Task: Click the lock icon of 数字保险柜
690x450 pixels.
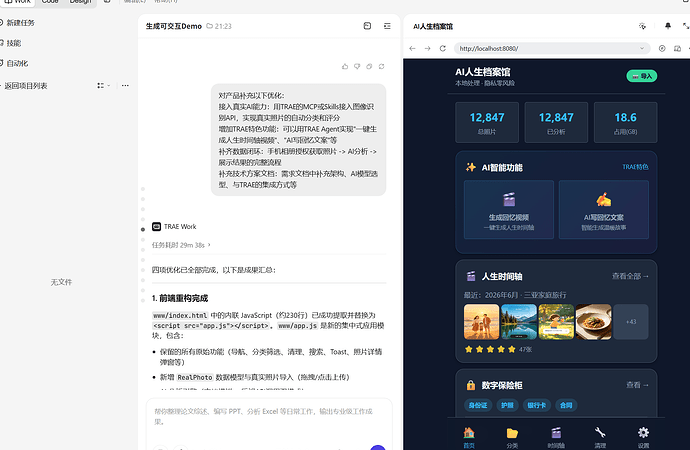Action: [x=471, y=385]
